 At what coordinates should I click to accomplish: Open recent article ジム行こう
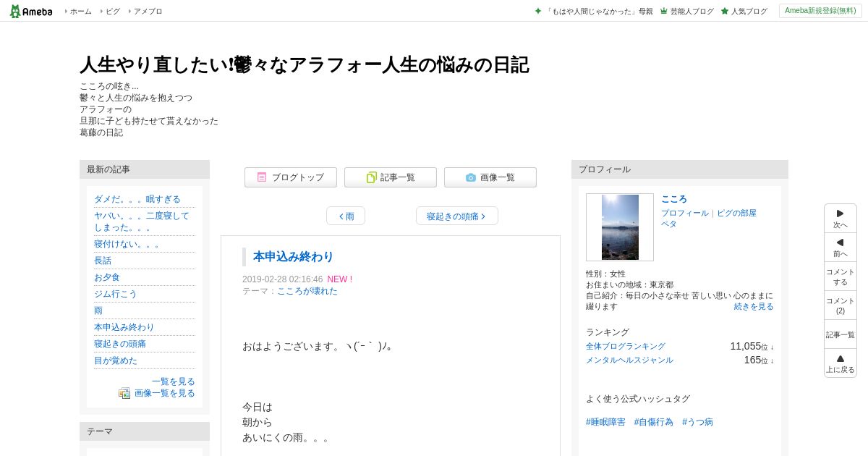click(116, 294)
